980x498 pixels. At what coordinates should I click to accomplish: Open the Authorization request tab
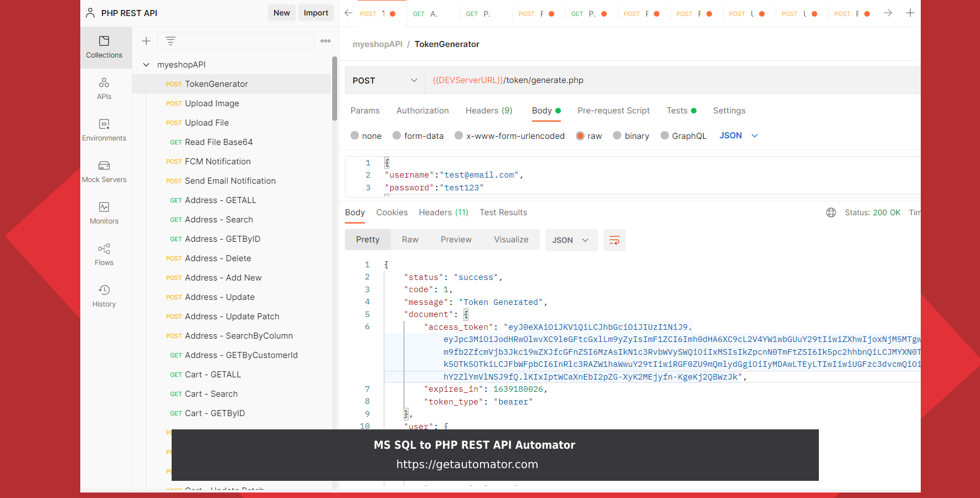[x=422, y=111]
